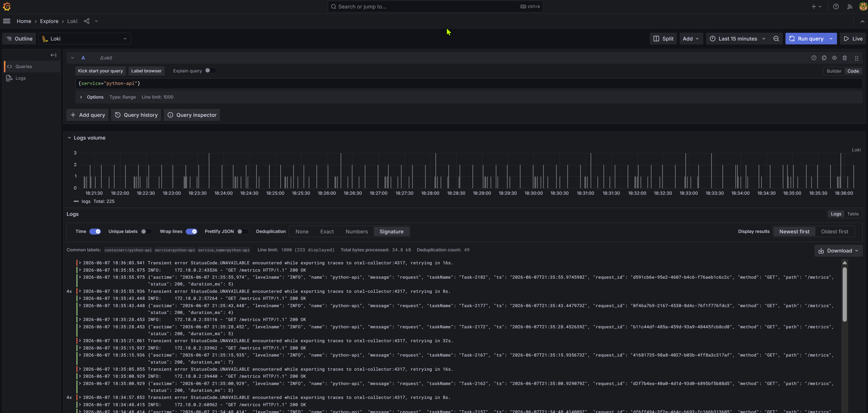Switch to Builder query editor mode
This screenshot has width=868, height=413.
pyautogui.click(x=834, y=71)
